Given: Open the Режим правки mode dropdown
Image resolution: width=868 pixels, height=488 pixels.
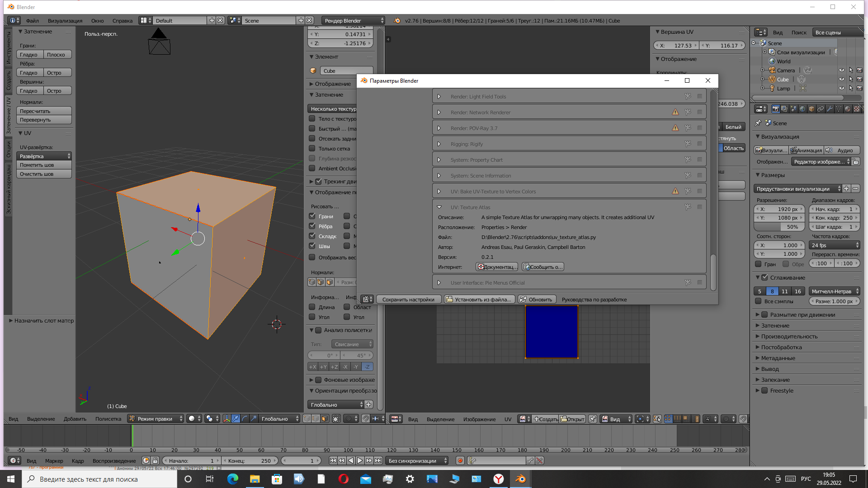Looking at the screenshot, I should [x=156, y=419].
